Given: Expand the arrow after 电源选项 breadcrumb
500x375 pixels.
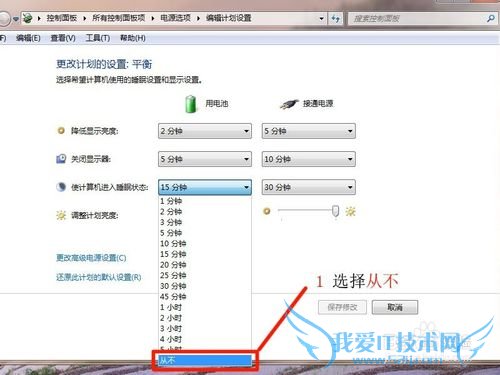Looking at the screenshot, I should (x=198, y=18).
